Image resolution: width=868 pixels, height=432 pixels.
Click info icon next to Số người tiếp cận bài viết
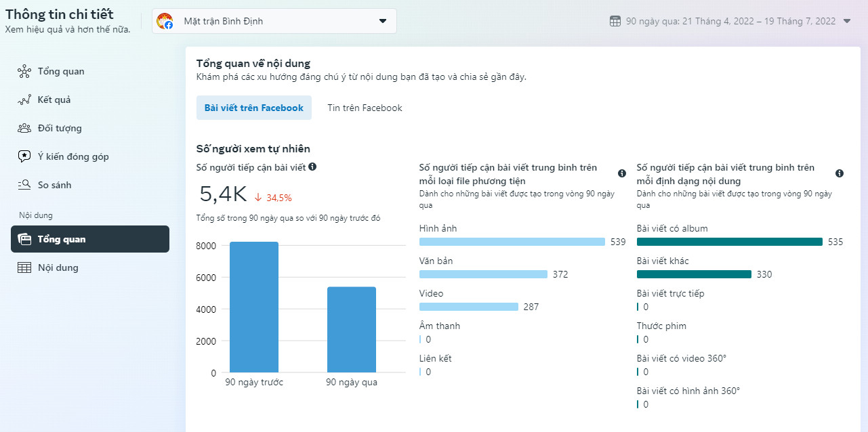tap(312, 167)
